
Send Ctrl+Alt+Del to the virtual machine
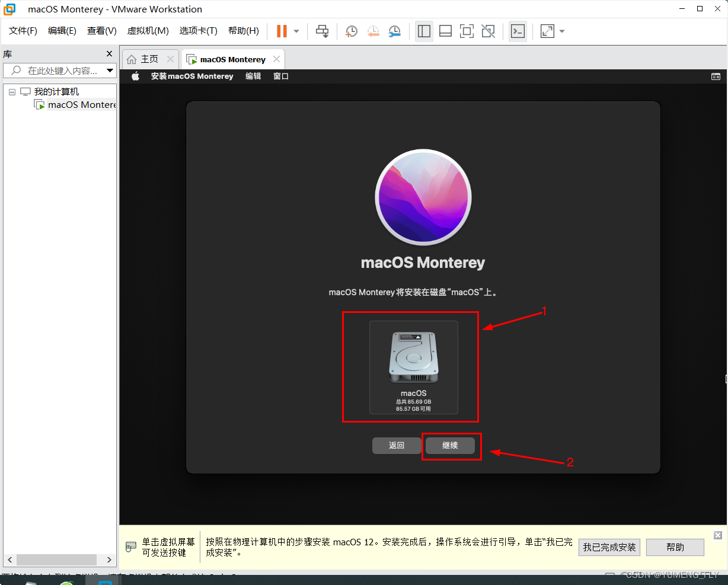(322, 31)
